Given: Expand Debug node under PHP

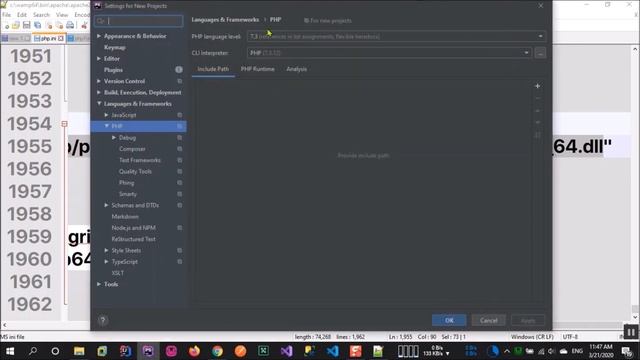Looking at the screenshot, I should coord(114,138).
